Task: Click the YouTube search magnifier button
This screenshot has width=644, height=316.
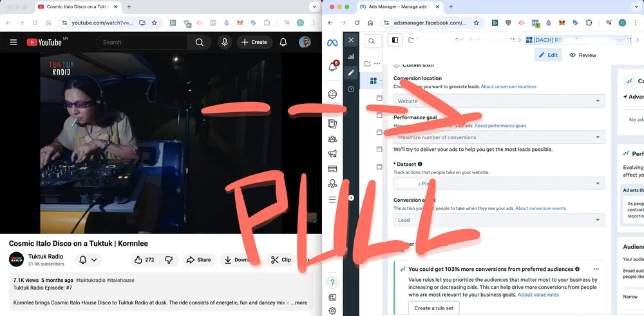Action: pyautogui.click(x=199, y=43)
